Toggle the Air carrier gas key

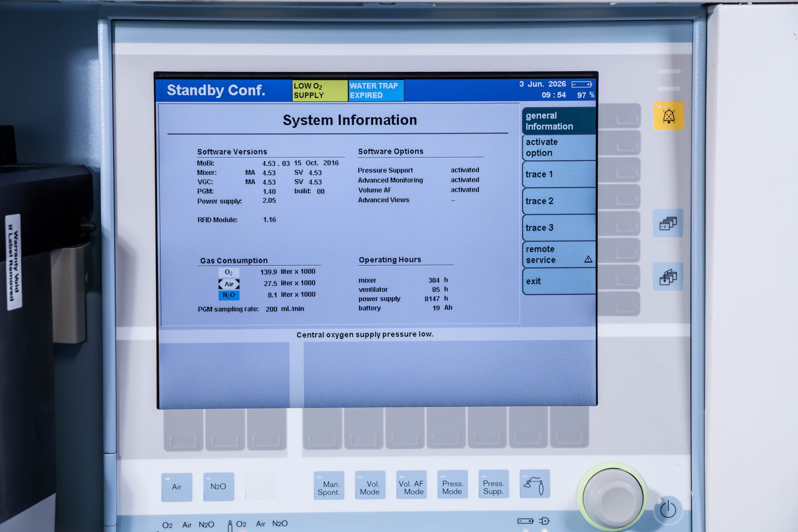[177, 487]
